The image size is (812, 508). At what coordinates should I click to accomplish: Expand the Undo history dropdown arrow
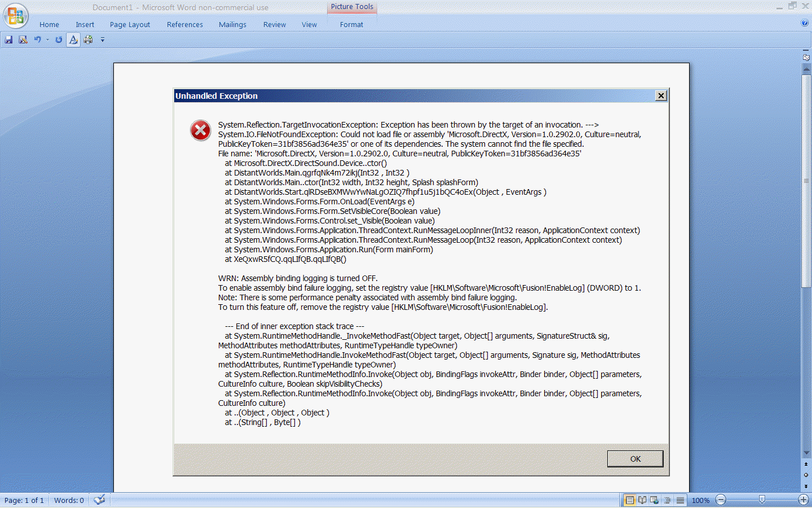(47, 40)
